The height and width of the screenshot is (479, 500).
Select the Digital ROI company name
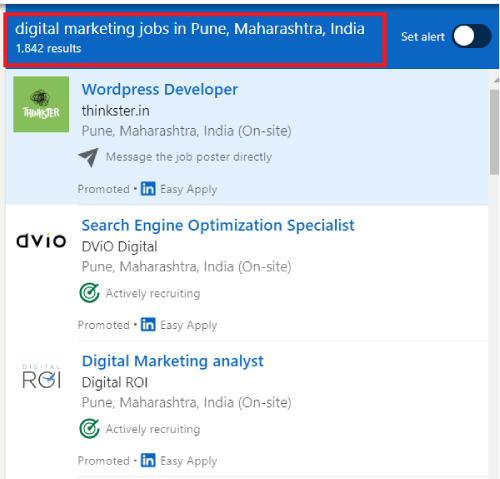point(115,383)
